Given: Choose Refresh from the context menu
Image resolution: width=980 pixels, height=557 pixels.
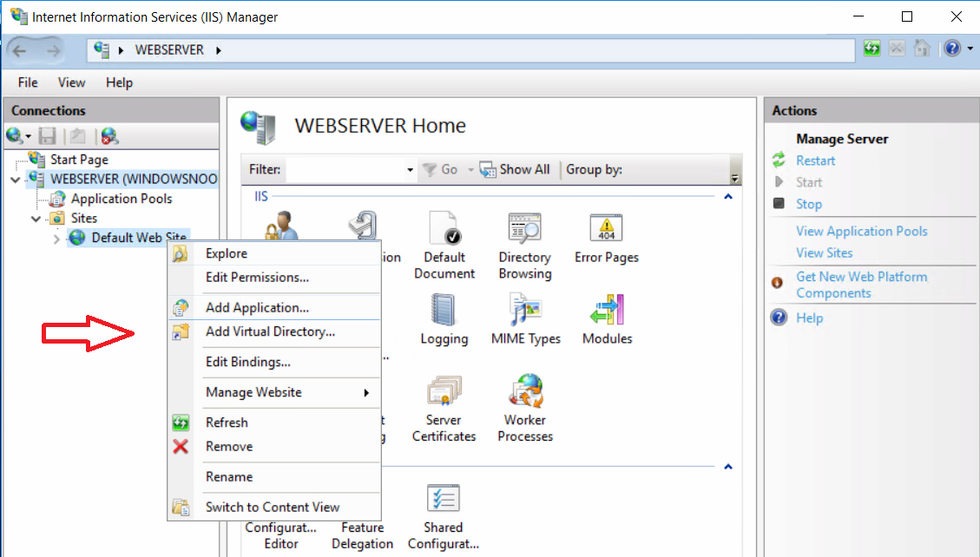Looking at the screenshot, I should pyautogui.click(x=274, y=423).
